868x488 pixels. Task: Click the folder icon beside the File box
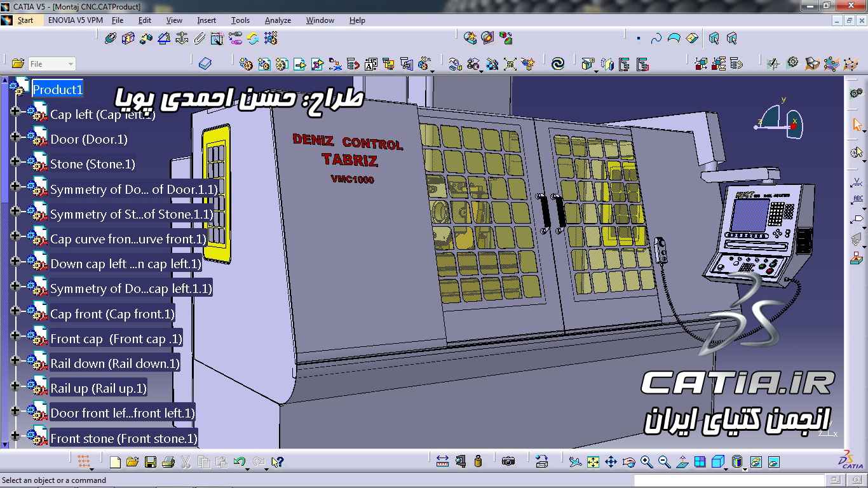(18, 64)
